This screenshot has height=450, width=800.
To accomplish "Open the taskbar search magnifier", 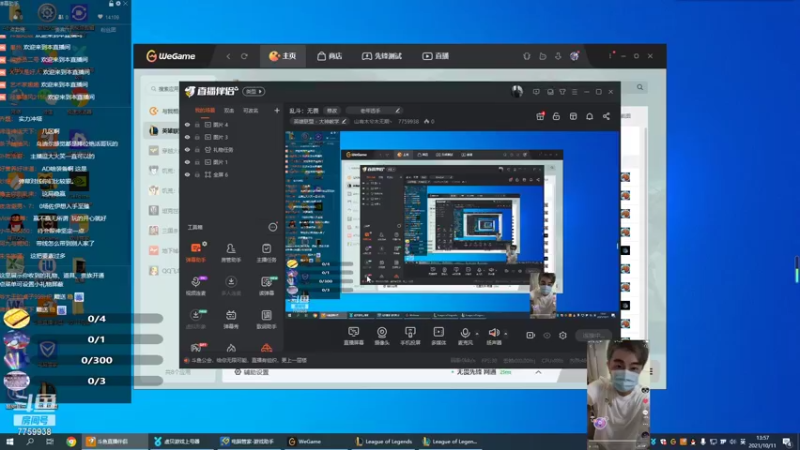I will [x=30, y=441].
